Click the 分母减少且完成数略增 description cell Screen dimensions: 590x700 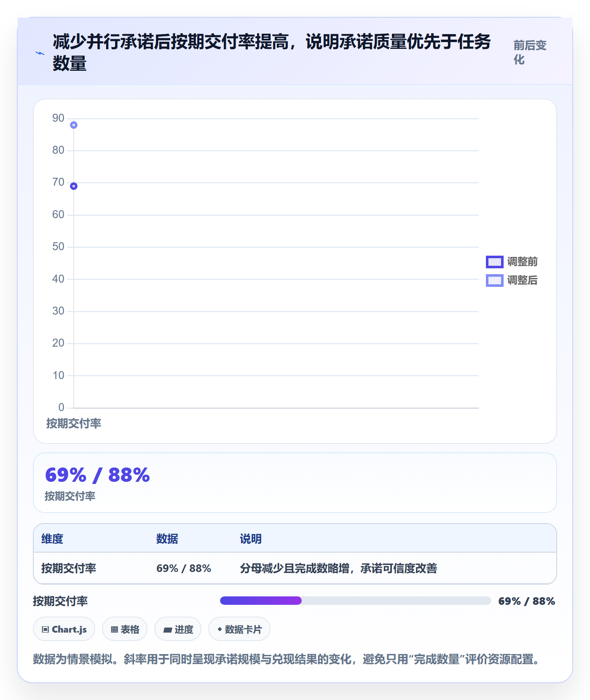coord(338,568)
